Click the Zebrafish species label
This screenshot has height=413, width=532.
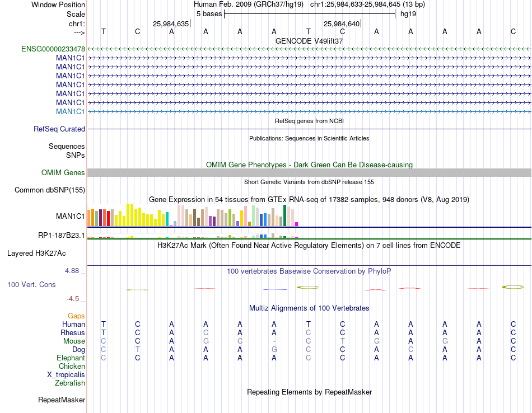[70, 383]
